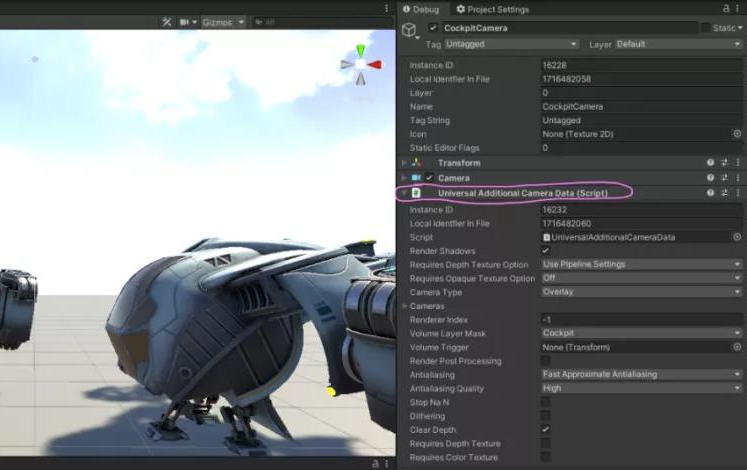This screenshot has height=470, width=747.
Task: Open Requires Depth Texture Option dropdown
Action: [x=641, y=264]
